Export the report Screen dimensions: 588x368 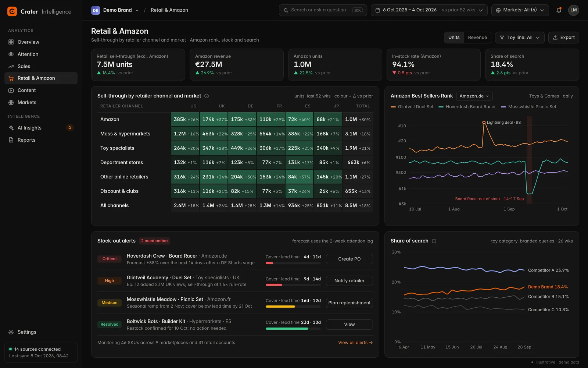pyautogui.click(x=564, y=38)
